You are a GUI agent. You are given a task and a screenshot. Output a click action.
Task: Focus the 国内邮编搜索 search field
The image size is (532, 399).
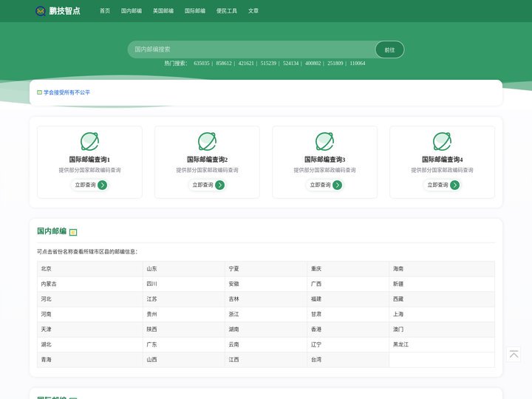(251, 50)
